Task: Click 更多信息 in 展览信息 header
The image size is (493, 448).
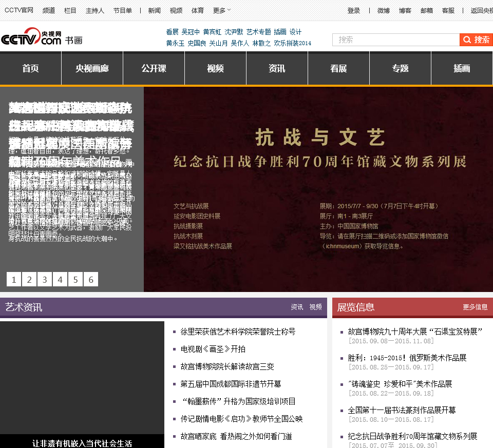Action: point(475,307)
